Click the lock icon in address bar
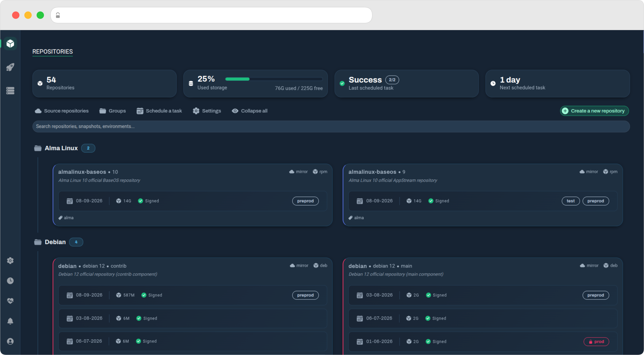The height and width of the screenshot is (355, 644). [x=58, y=15]
